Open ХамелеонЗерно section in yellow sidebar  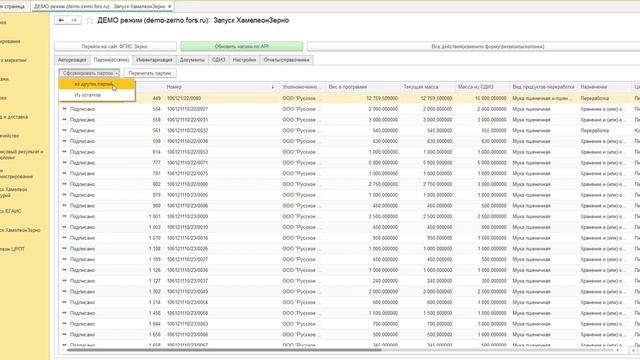pos(20,230)
